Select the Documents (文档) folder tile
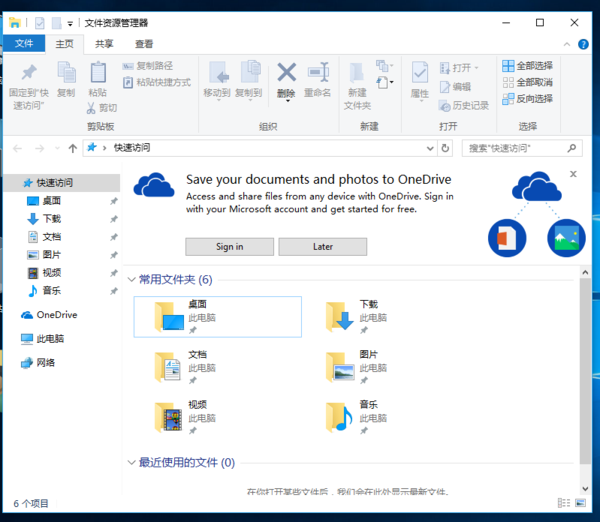The image size is (600, 522). [x=218, y=367]
